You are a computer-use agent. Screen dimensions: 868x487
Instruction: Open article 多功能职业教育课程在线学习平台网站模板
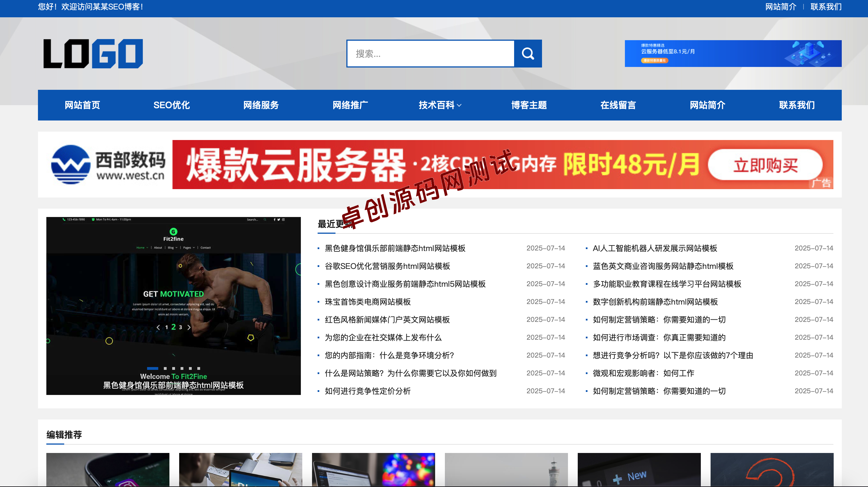click(667, 284)
